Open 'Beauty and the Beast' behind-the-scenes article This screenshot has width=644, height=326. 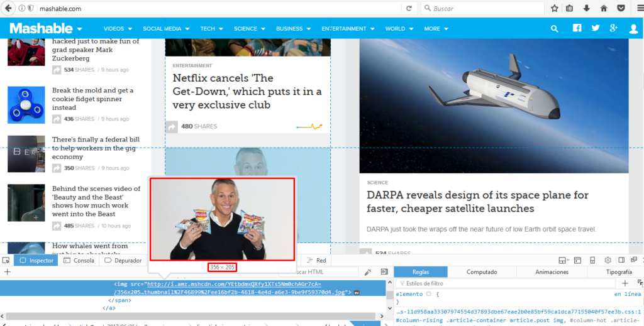pyautogui.click(x=96, y=201)
